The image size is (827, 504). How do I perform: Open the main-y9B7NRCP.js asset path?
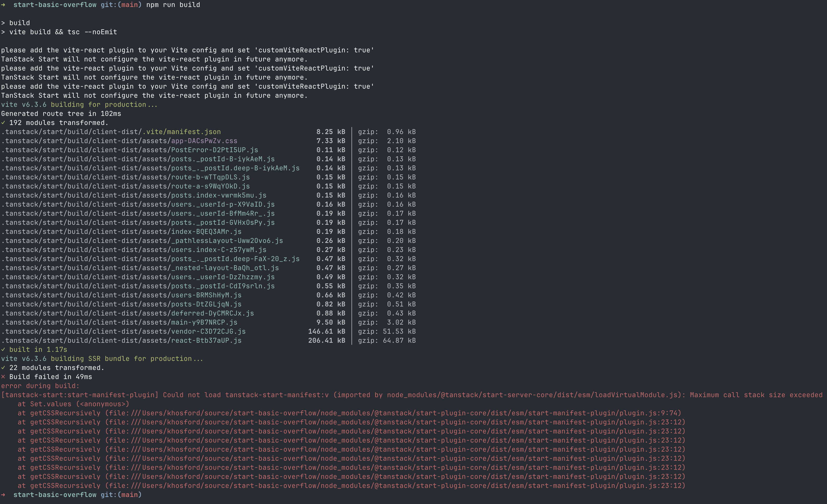[204, 322]
